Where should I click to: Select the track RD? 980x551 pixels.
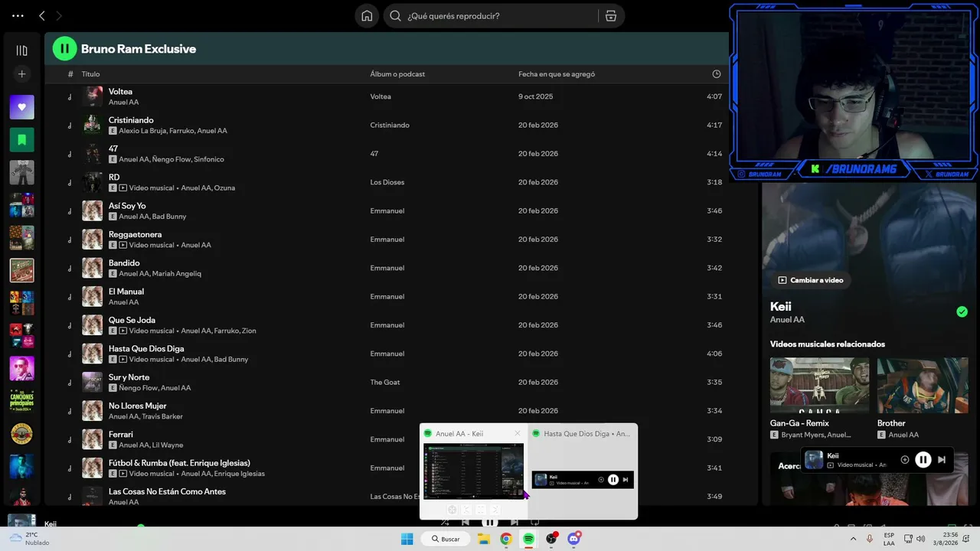pos(114,178)
